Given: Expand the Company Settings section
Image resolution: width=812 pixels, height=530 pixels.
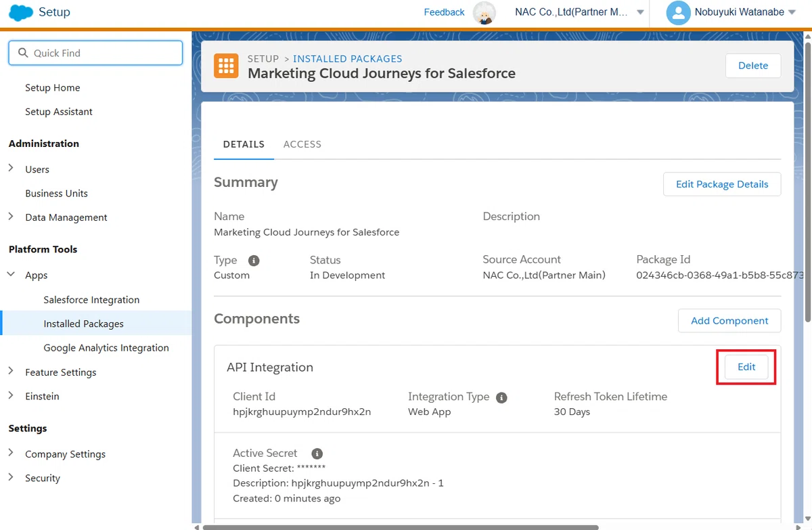Looking at the screenshot, I should pyautogui.click(x=11, y=454).
